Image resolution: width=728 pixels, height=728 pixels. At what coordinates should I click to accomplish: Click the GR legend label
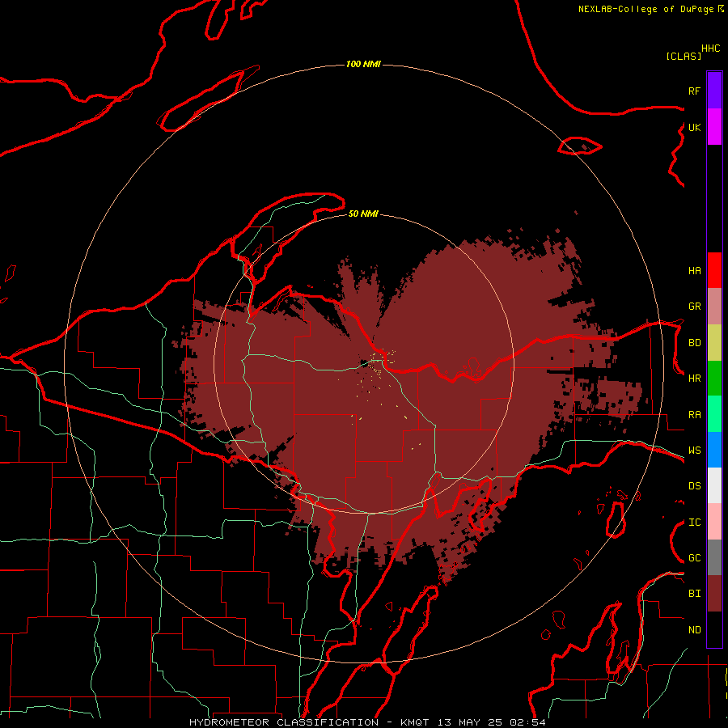(694, 307)
